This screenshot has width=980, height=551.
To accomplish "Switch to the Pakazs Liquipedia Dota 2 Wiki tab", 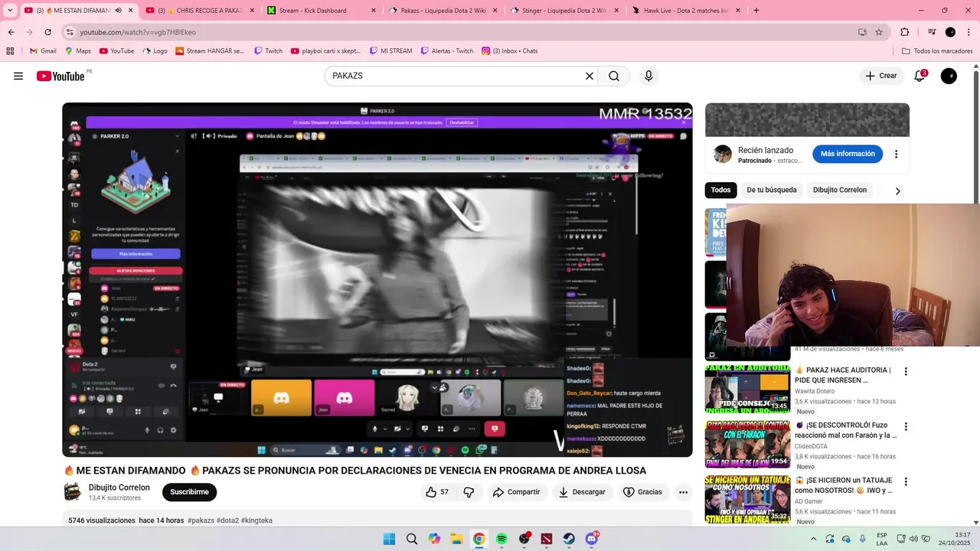I will (x=443, y=11).
